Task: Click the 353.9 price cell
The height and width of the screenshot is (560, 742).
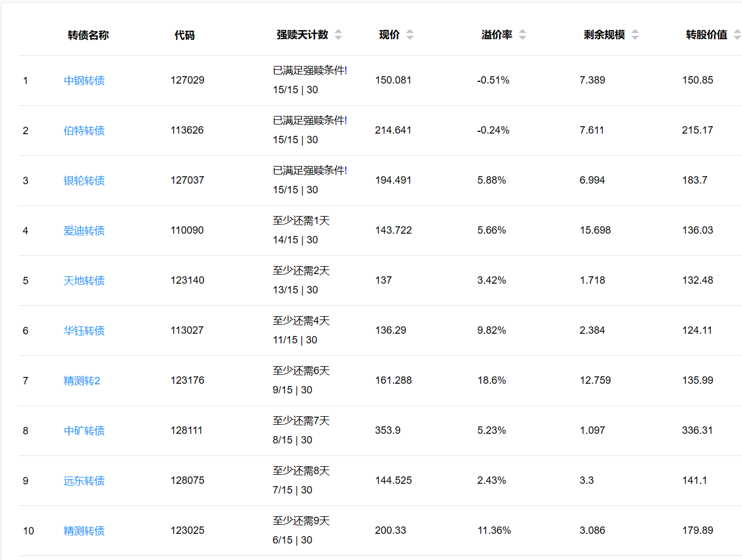Action: (388, 430)
